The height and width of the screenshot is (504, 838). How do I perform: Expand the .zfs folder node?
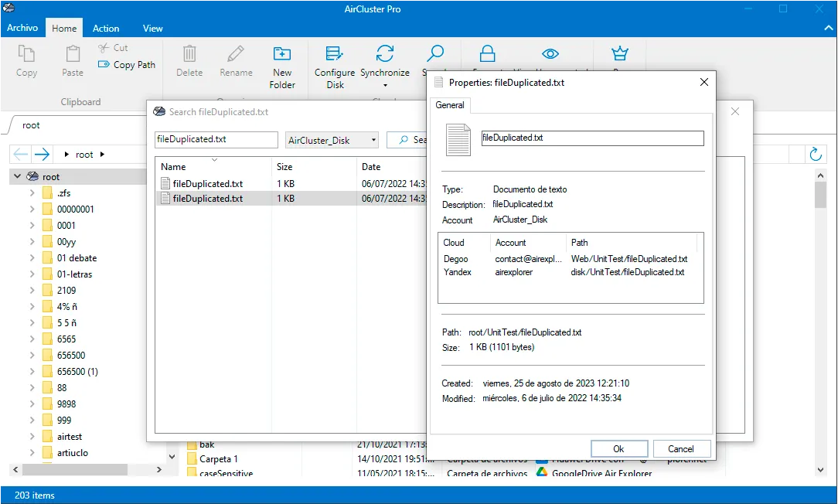(32, 193)
